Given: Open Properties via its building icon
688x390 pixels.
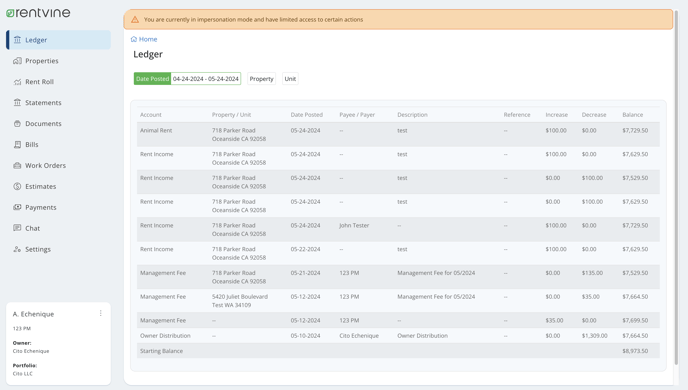Looking at the screenshot, I should (17, 61).
